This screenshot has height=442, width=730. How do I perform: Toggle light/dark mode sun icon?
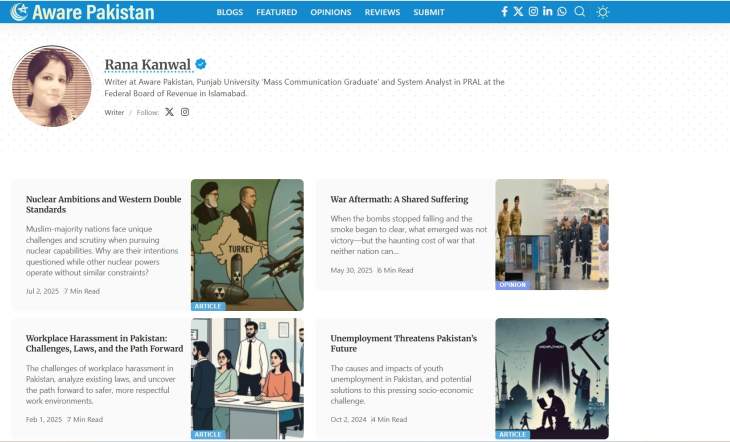(602, 12)
